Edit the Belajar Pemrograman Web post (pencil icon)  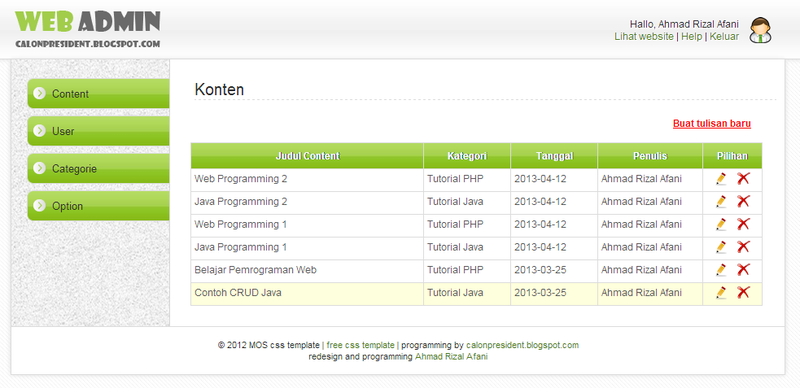coord(721,270)
